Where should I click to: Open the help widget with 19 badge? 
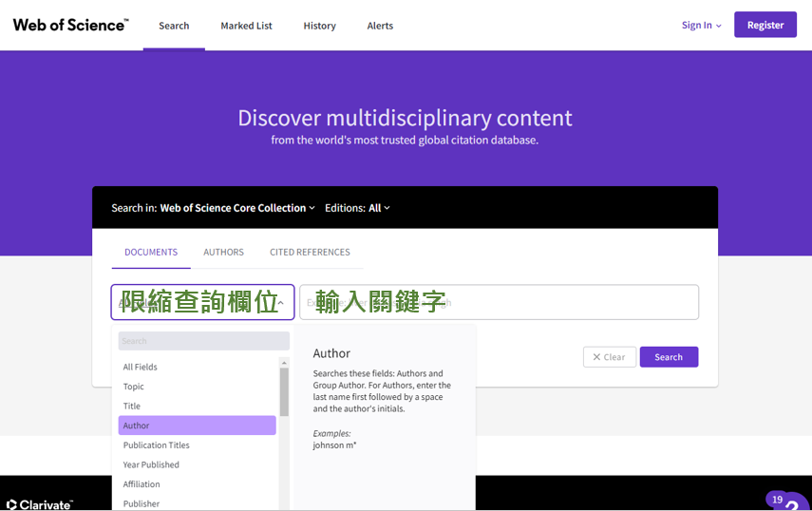[787, 502]
